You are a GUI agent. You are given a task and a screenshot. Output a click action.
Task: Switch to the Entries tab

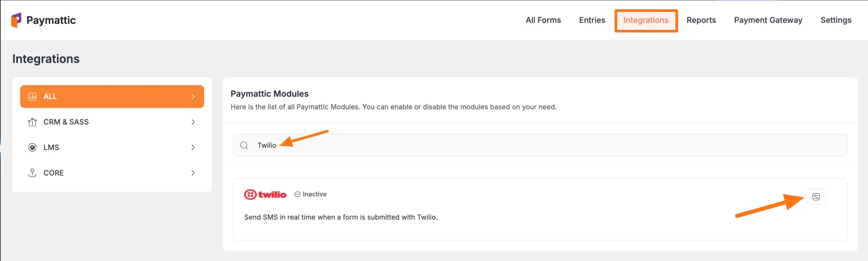coord(592,20)
